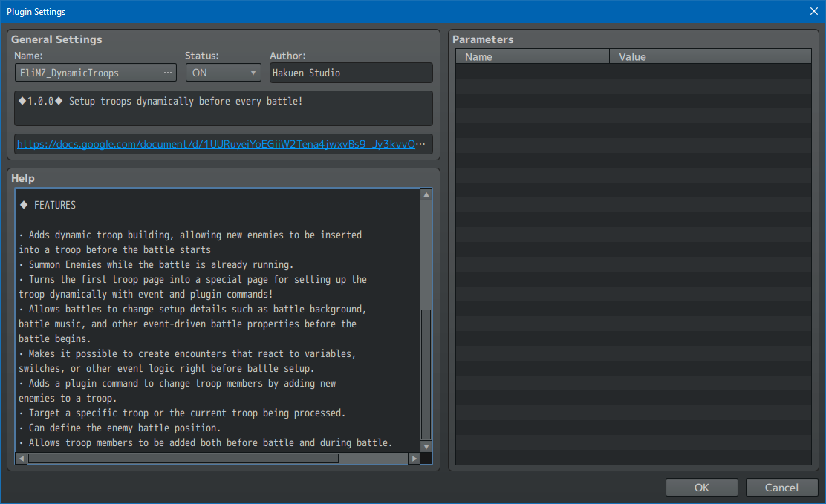Click 'Summon Enemies while the battle' line
The image size is (826, 504).
pos(157,264)
